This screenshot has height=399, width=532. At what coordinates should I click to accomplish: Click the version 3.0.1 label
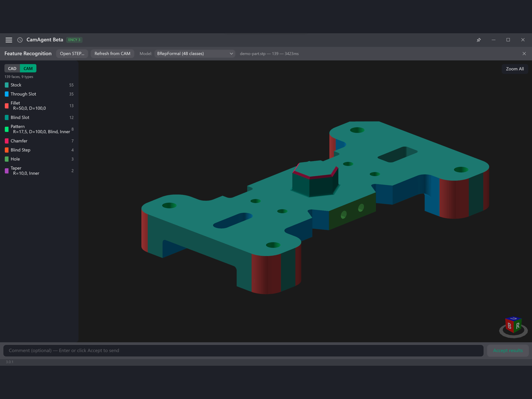click(10, 362)
